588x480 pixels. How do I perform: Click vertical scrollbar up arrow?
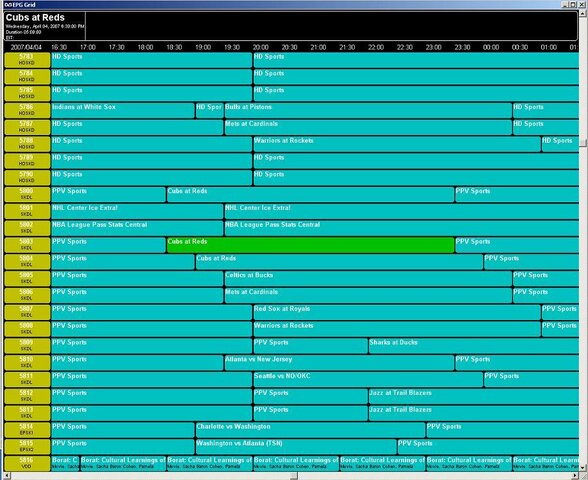pyautogui.click(x=583, y=14)
